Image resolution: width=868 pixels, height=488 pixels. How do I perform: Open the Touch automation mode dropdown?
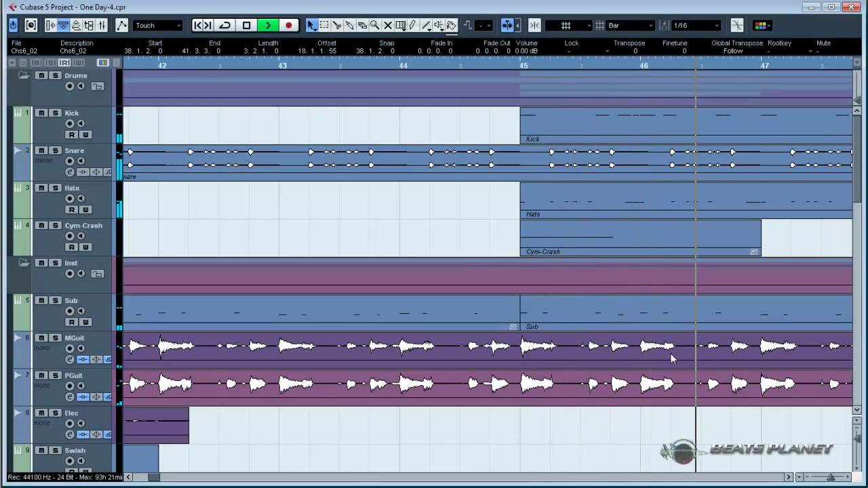click(158, 25)
